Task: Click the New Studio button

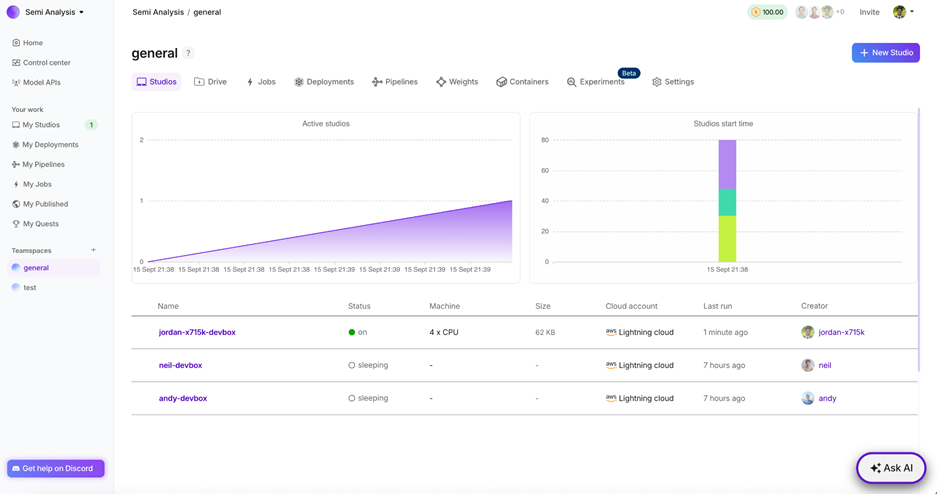Action: click(x=886, y=53)
